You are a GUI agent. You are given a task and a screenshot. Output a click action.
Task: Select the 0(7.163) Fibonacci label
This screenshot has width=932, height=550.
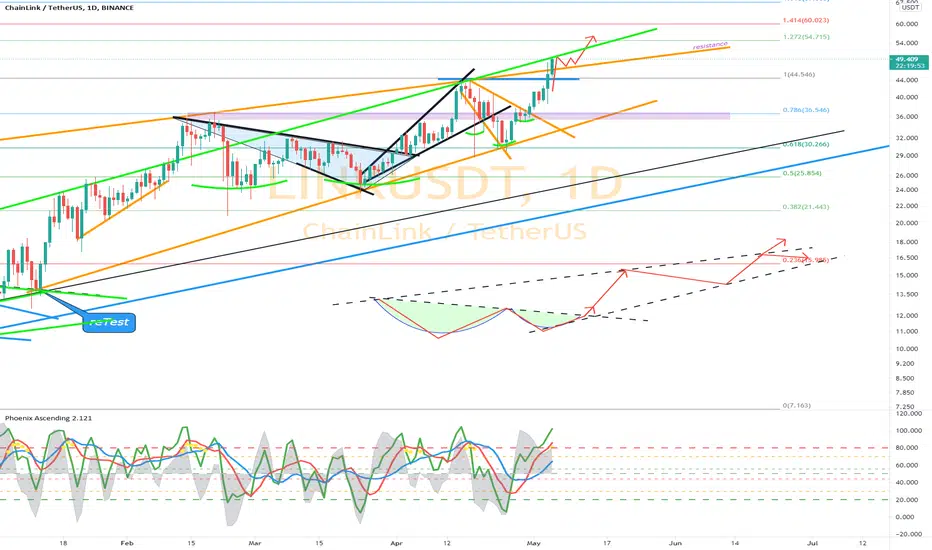pos(796,406)
